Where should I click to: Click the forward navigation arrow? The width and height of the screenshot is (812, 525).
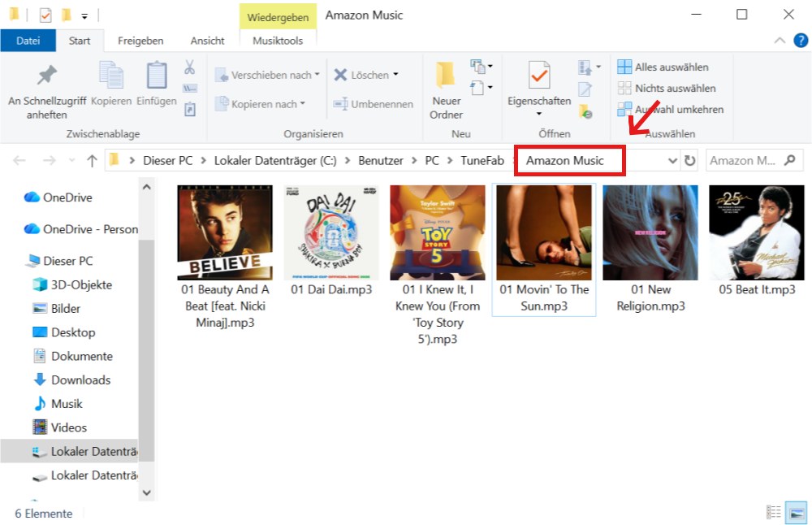point(50,161)
